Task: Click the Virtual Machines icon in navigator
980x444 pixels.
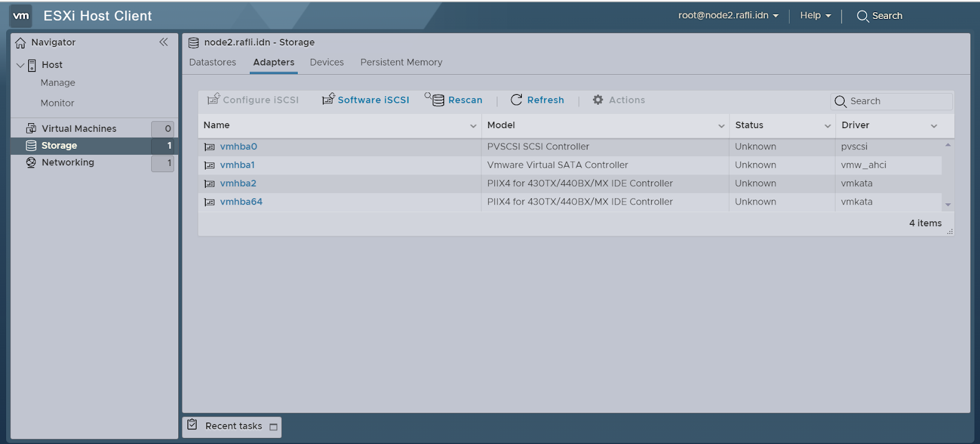Action: (x=31, y=128)
